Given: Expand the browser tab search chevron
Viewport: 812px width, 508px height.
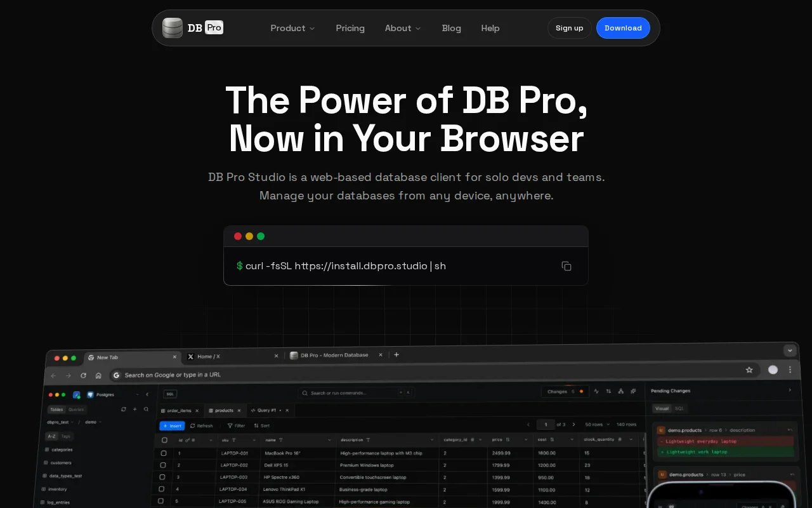Looking at the screenshot, I should coord(790,350).
